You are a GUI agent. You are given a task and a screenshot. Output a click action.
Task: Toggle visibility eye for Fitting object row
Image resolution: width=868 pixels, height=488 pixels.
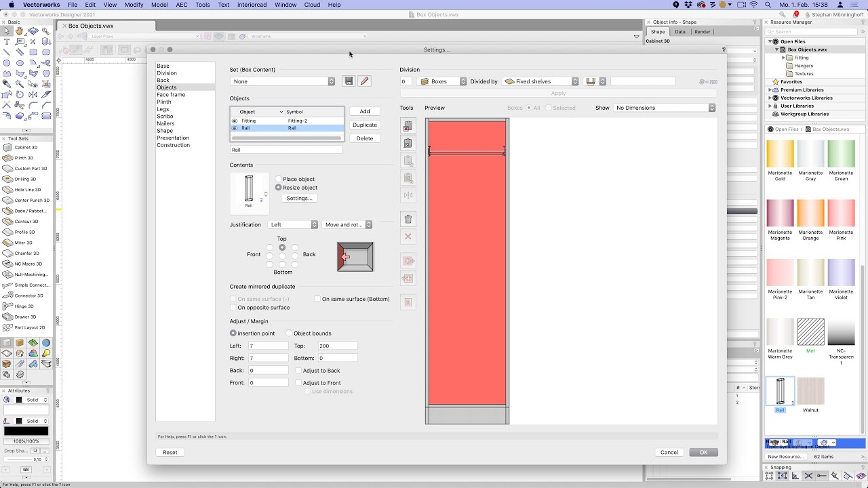(235, 121)
